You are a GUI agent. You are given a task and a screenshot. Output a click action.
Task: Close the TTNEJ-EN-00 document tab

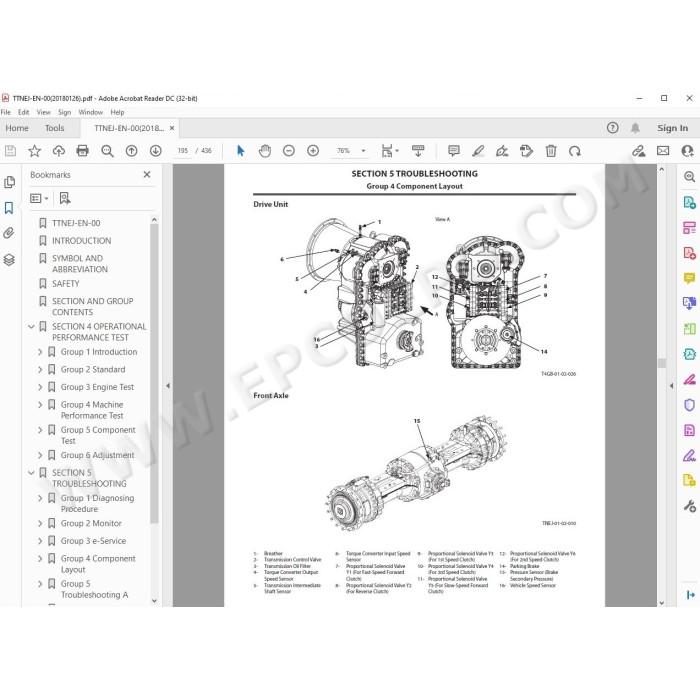(172, 128)
